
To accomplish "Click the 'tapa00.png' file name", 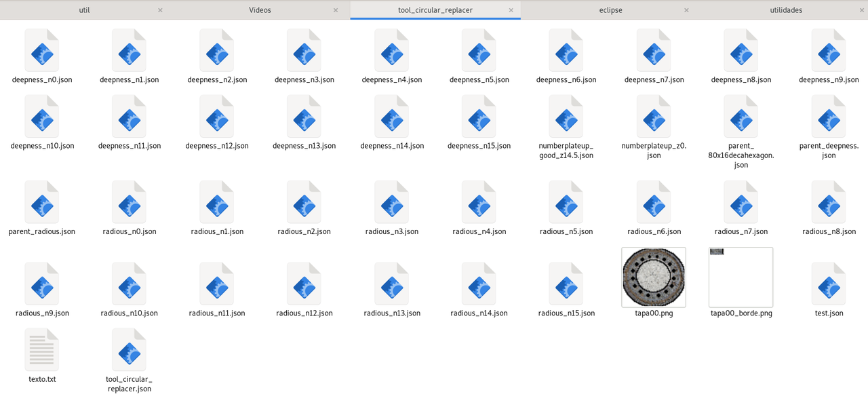I will (x=654, y=313).
